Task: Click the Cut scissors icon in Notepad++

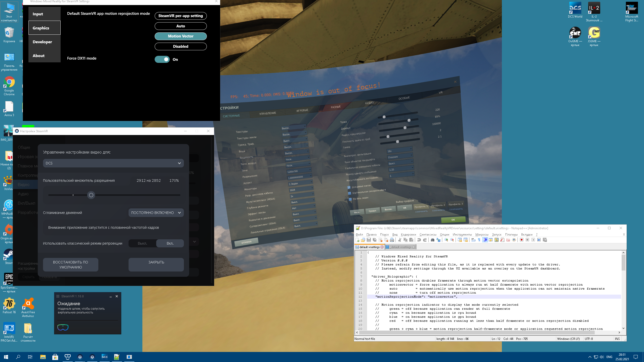Action: click(400, 240)
